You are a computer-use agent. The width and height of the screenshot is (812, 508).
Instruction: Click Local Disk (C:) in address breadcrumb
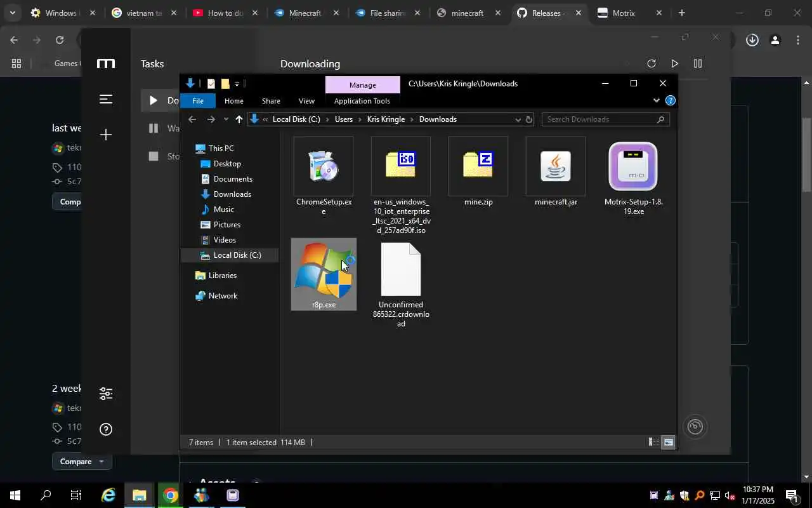pos(296,119)
